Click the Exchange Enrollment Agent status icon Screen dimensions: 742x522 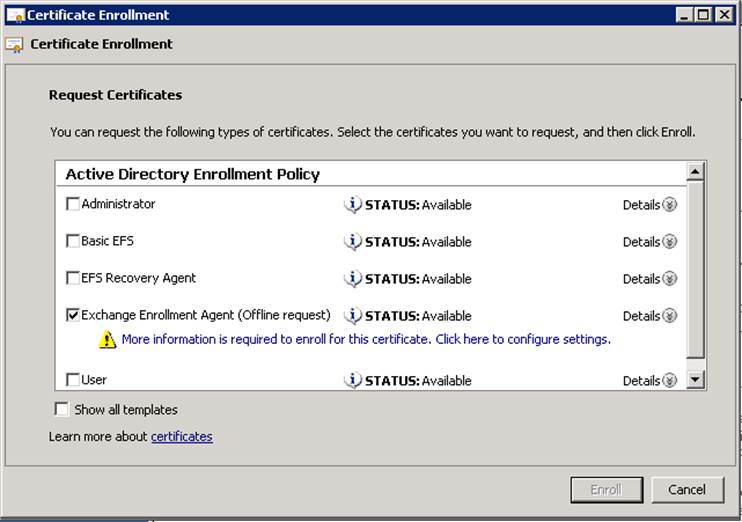click(352, 316)
